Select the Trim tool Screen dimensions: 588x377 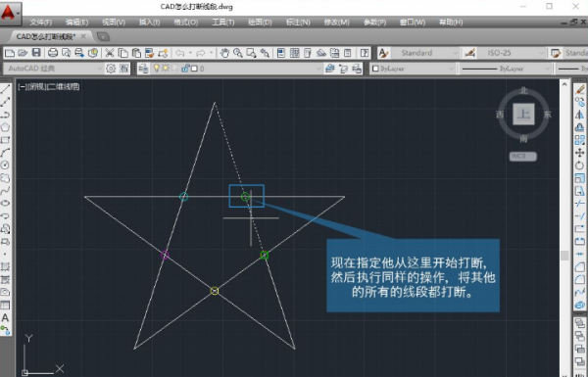tap(580, 203)
